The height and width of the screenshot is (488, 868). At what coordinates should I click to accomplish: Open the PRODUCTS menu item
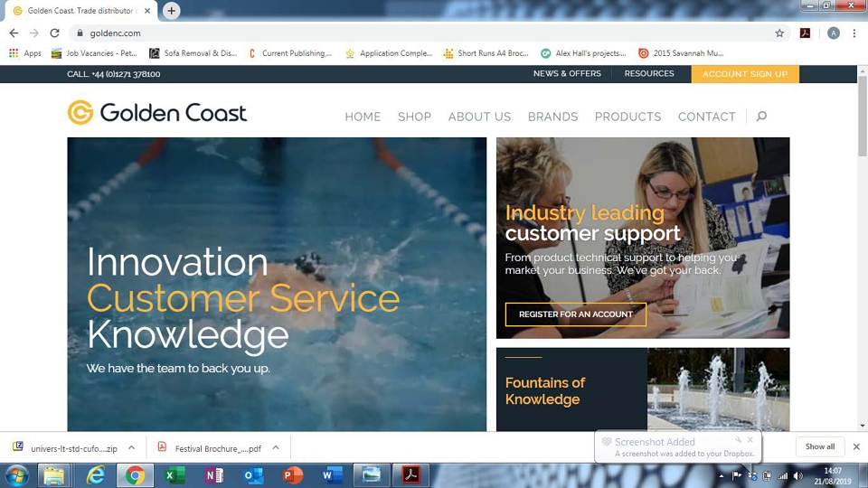tap(627, 117)
